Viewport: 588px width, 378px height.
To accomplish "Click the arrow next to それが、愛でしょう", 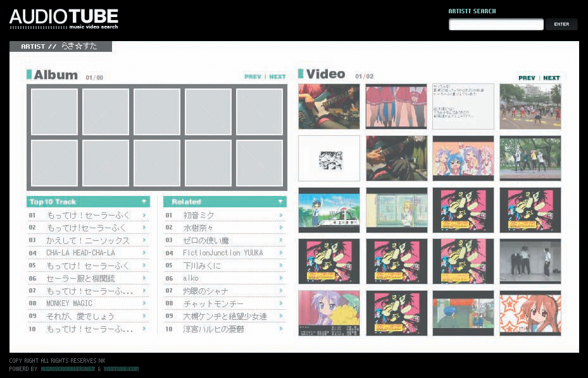I will coord(144,316).
